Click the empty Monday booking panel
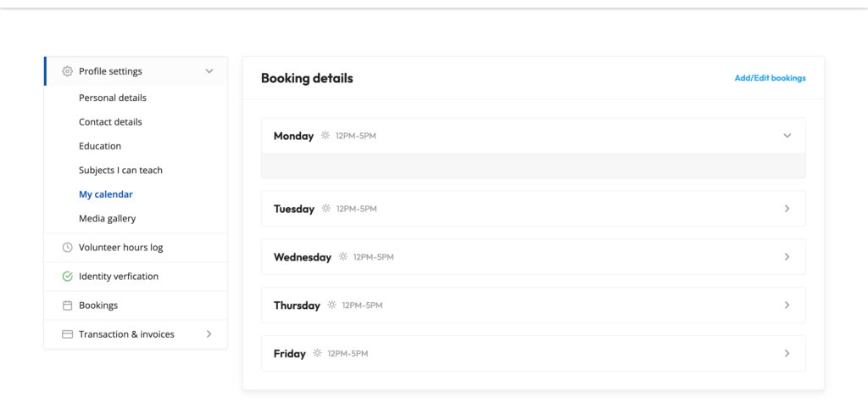This screenshot has height=415, width=868. point(532,165)
